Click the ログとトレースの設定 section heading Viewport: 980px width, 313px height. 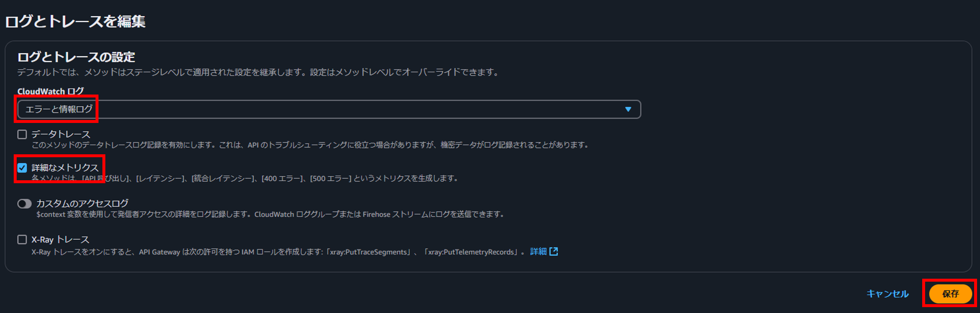(76, 57)
